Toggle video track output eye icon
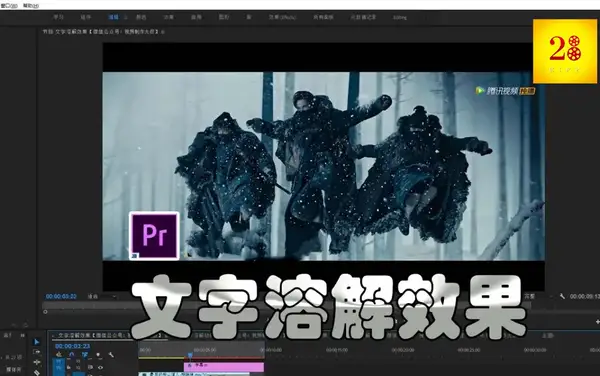The width and height of the screenshot is (600, 376). pyautogui.click(x=100, y=368)
